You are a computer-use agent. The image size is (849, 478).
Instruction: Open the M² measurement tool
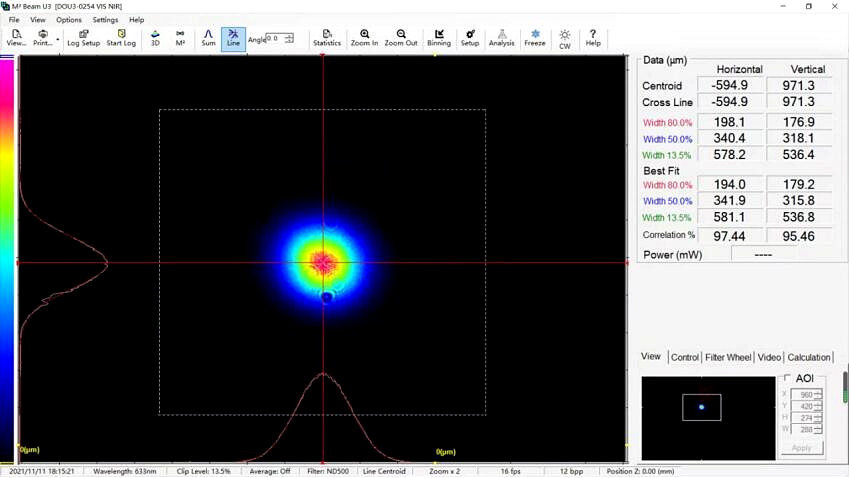tap(180, 38)
